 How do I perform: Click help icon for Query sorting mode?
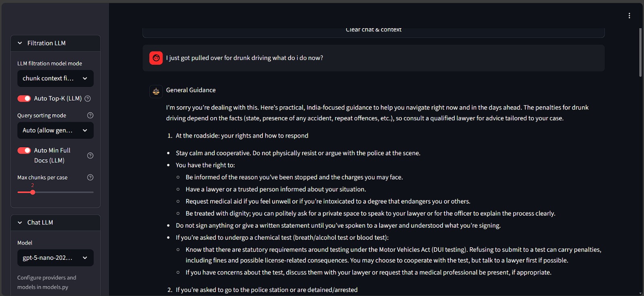tap(90, 115)
